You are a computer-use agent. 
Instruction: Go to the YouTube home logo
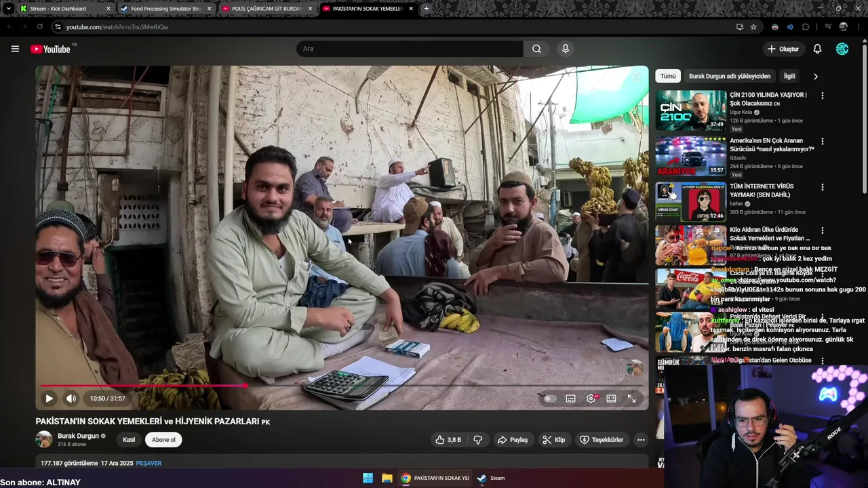pyautogui.click(x=50, y=49)
